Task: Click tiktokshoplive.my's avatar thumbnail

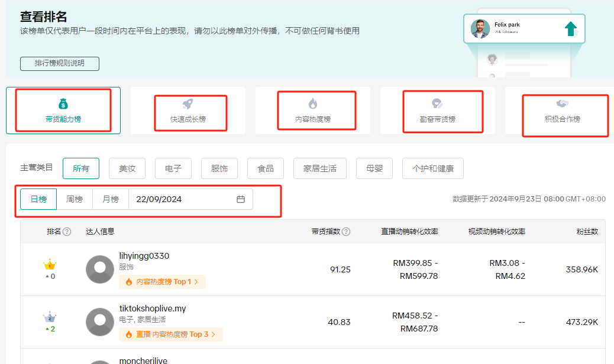Action: tap(99, 322)
